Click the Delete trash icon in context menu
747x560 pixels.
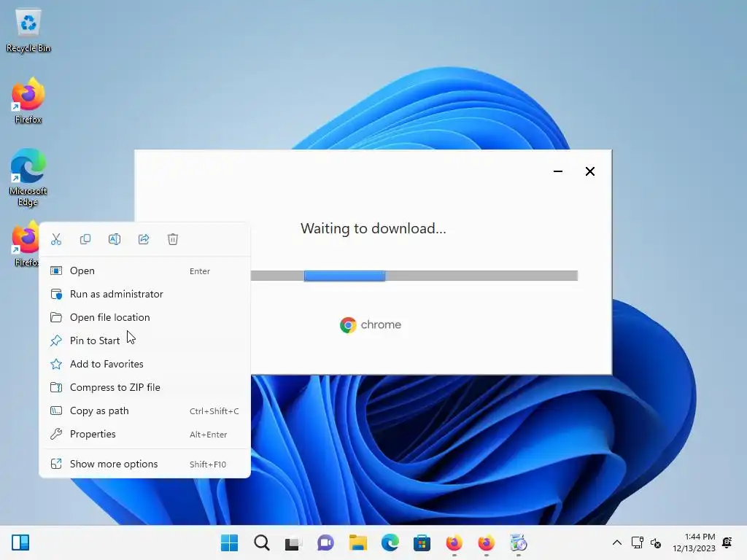point(173,239)
